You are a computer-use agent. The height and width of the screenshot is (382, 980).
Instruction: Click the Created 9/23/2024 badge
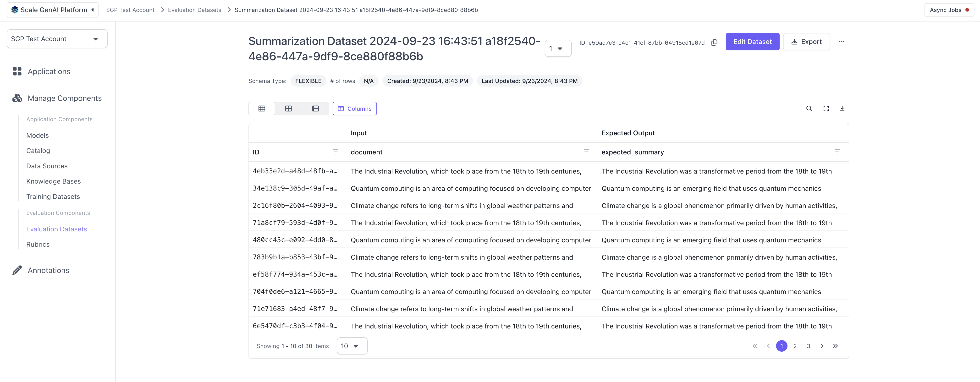click(x=427, y=81)
